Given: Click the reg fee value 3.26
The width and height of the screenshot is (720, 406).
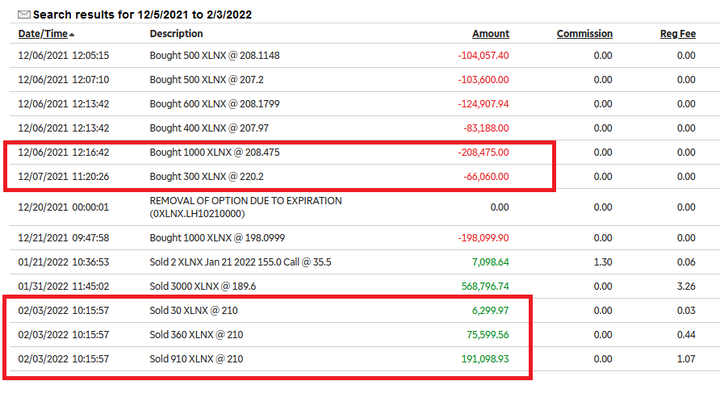Looking at the screenshot, I should pos(686,287).
